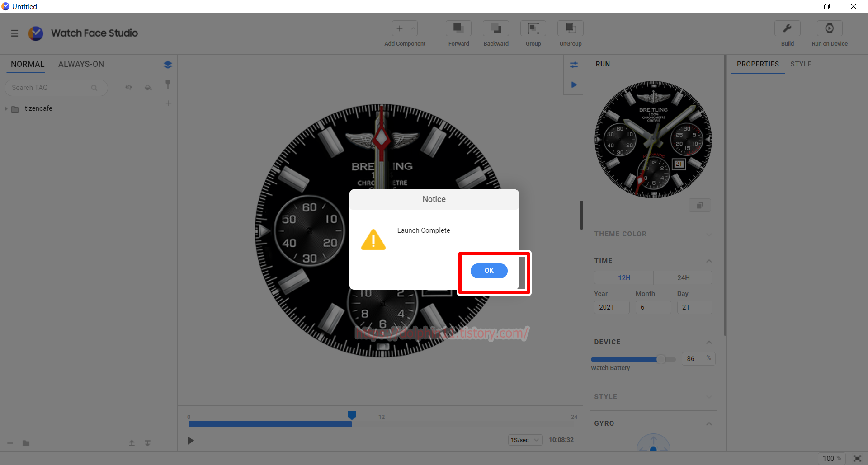Click the move layer down icon
This screenshot has width=868, height=465.
[x=147, y=443]
